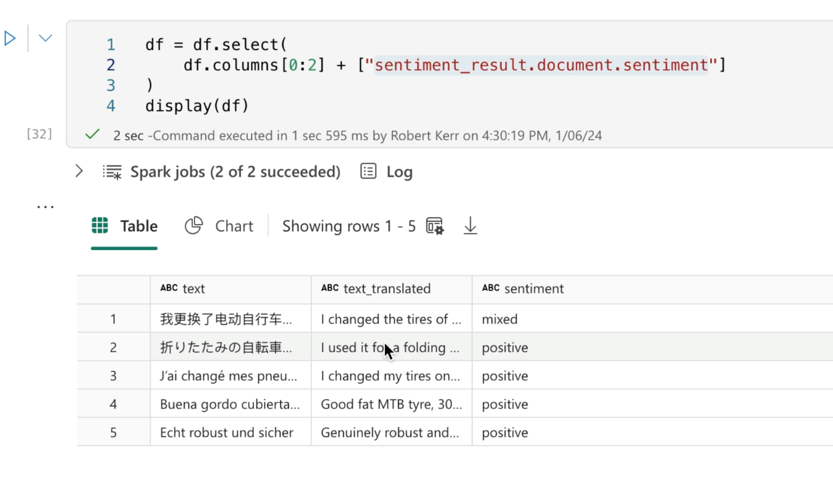This screenshot has width=833, height=504.
Task: Click the Log link text
Action: [x=399, y=172]
